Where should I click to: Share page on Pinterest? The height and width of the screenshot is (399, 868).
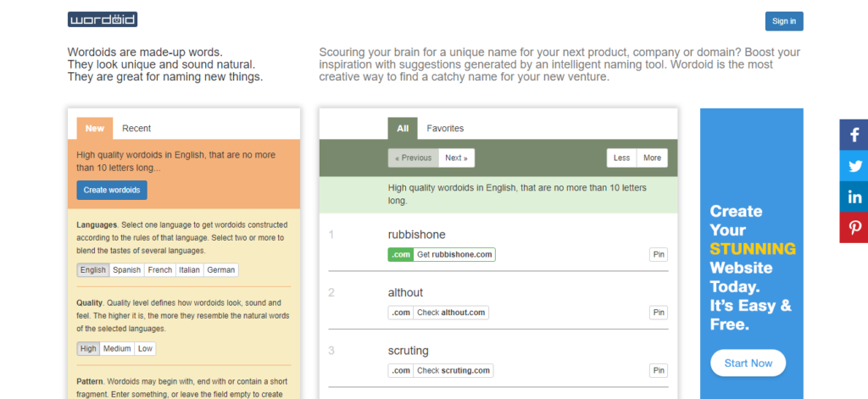tap(854, 227)
